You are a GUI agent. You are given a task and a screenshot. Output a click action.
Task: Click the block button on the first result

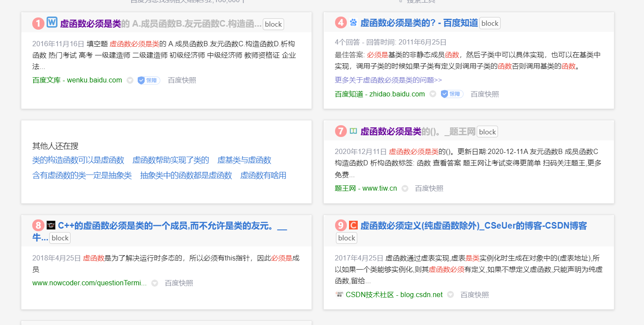coord(273,24)
